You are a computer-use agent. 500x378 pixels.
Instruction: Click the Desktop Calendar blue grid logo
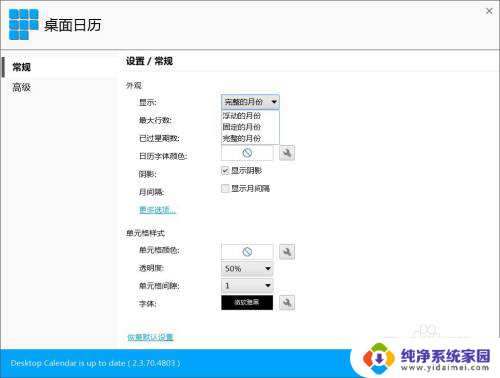24,24
